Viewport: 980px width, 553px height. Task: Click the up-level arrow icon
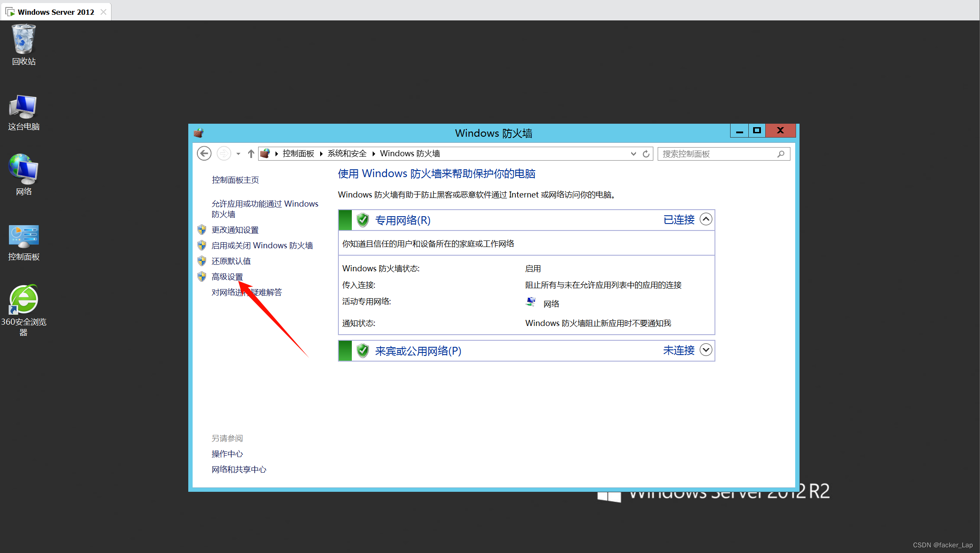pyautogui.click(x=251, y=154)
